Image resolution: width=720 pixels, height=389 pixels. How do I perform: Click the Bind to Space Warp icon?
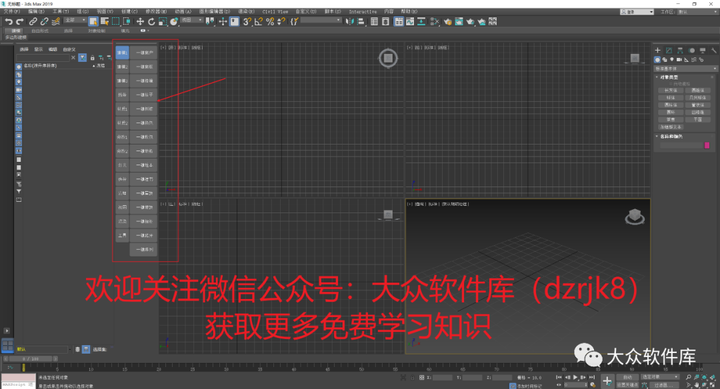[56, 21]
